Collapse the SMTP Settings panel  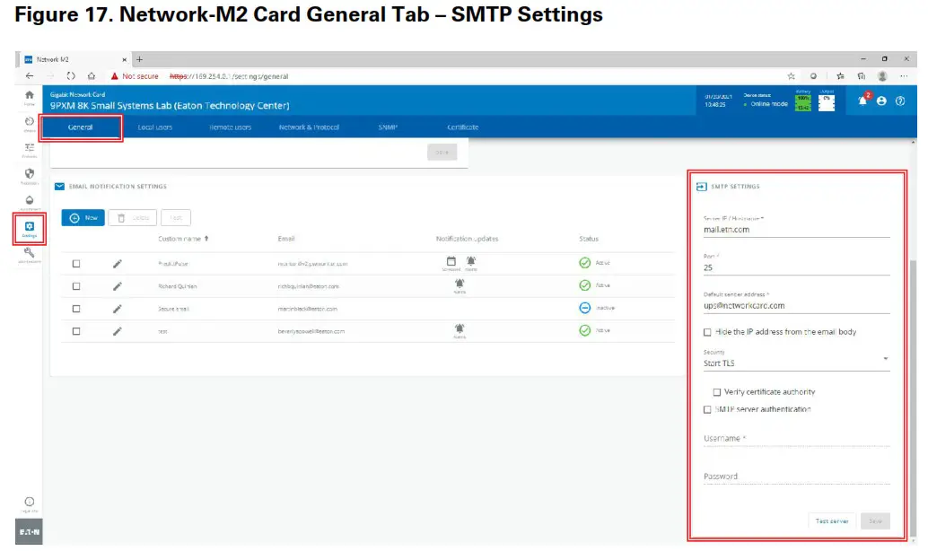coord(702,186)
